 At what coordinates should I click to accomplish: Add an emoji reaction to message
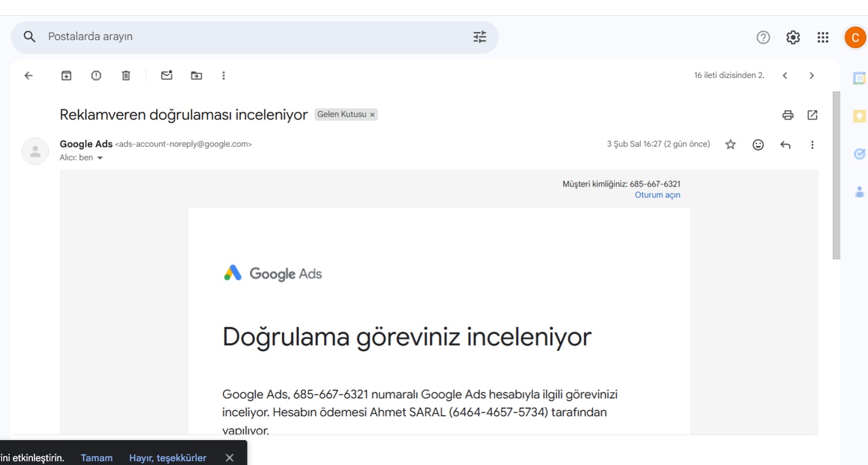coord(758,145)
